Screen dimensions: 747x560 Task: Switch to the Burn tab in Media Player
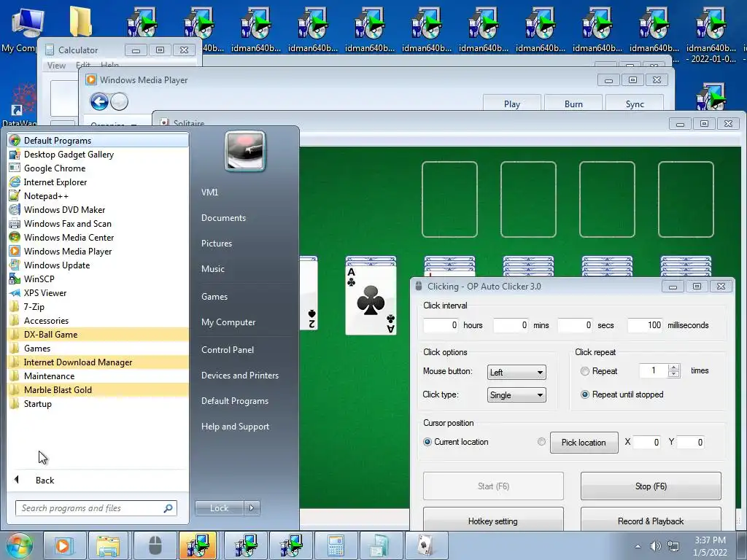pos(573,104)
